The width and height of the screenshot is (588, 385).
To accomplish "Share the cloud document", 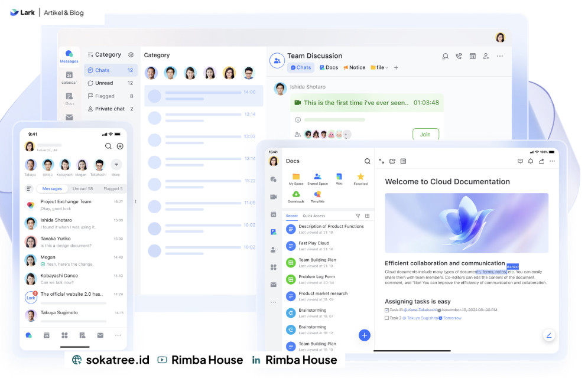I will pos(541,161).
